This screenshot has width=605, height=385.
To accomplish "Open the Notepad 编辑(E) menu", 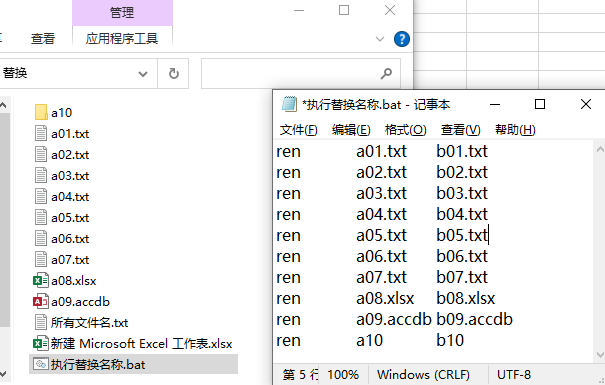I will (x=351, y=130).
